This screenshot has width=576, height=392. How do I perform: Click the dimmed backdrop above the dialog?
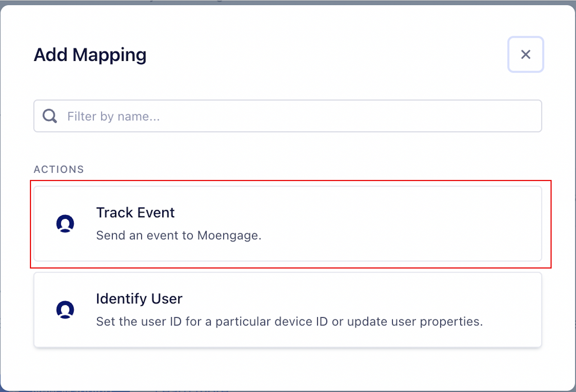(x=288, y=2)
